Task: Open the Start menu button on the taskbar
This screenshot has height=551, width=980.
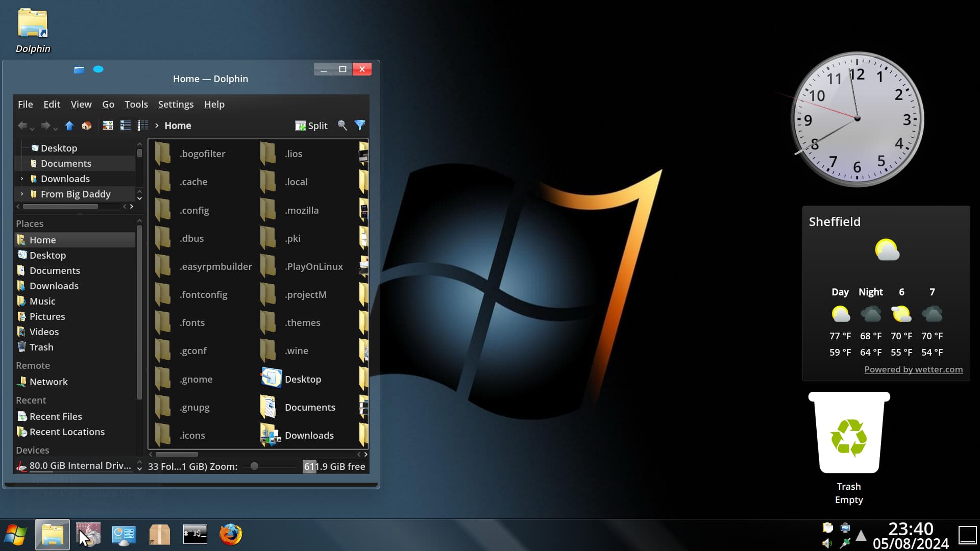Action: tap(16, 535)
